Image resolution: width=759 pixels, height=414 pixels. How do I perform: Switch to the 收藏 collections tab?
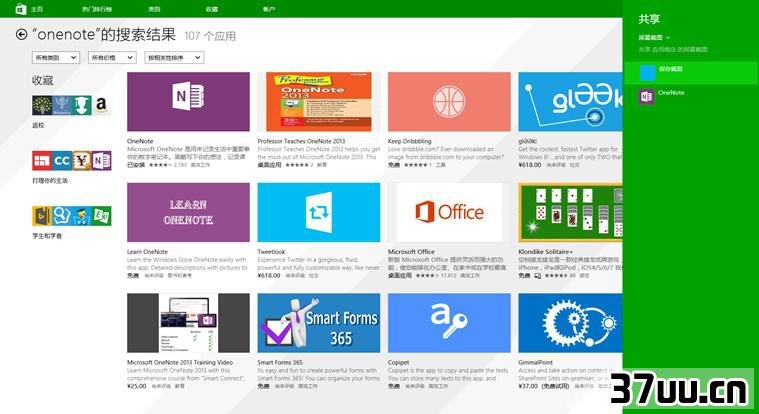[212, 9]
